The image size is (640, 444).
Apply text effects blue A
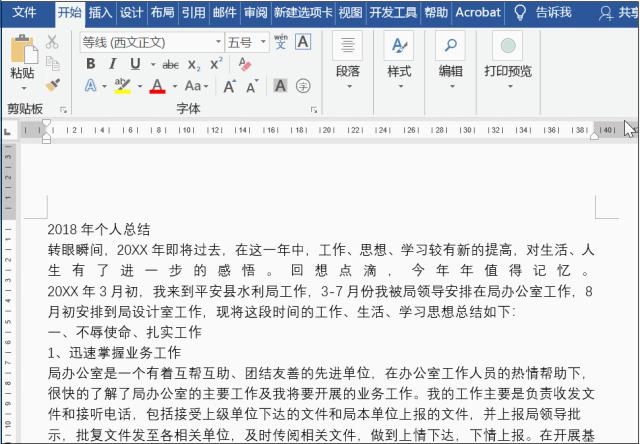click(x=91, y=86)
